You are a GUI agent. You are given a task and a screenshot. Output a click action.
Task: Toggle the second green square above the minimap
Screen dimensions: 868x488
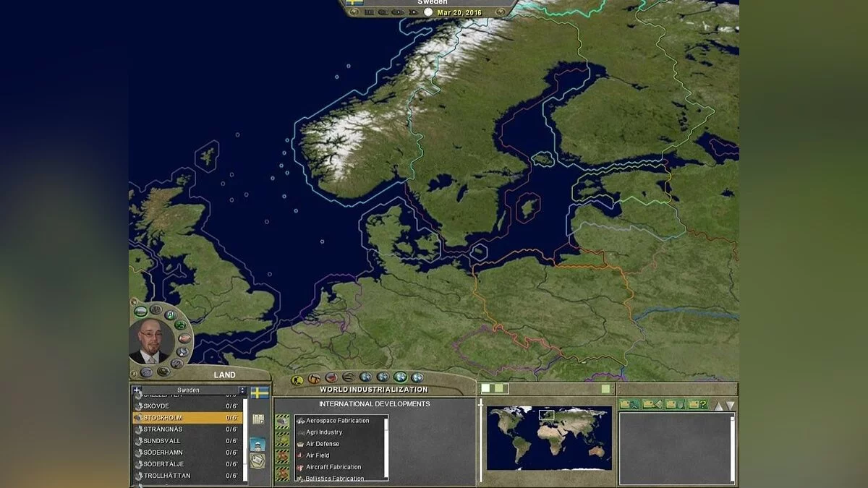click(x=498, y=388)
